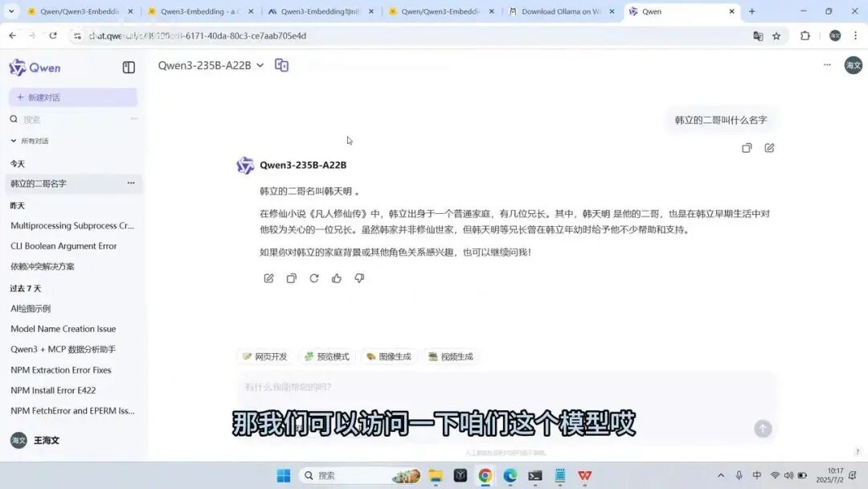The image size is (868, 489).
Task: Open the Windows Start menu
Action: tap(284, 475)
